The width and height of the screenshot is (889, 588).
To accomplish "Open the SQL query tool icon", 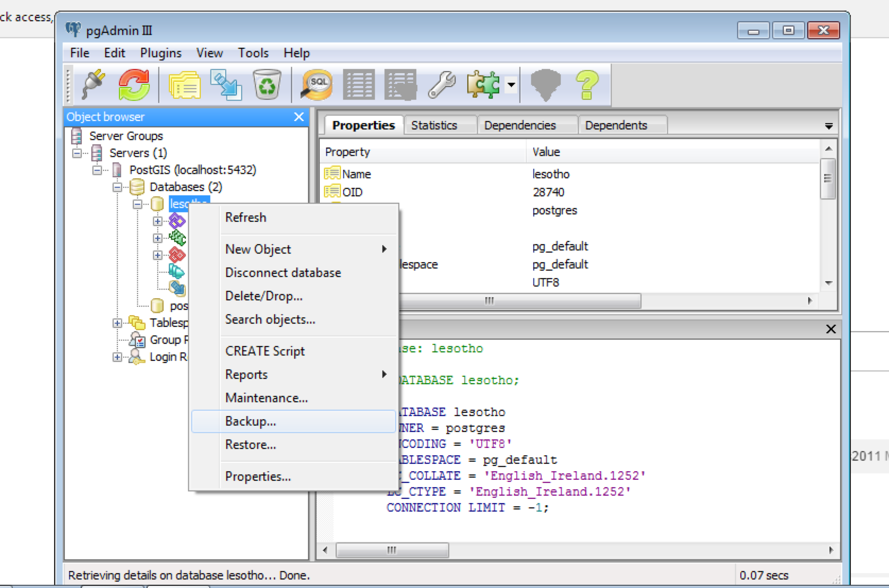I will pos(317,85).
